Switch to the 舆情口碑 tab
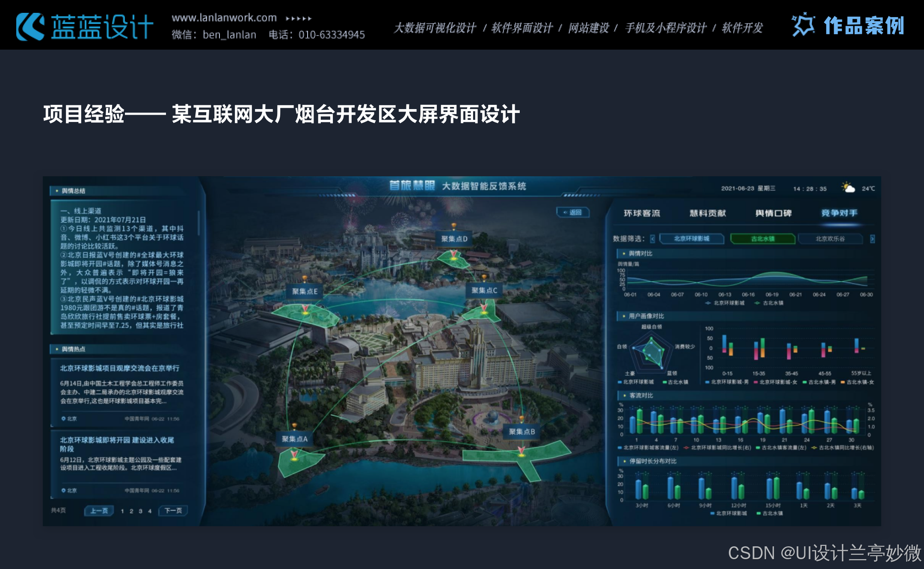Viewport: 924px width, 569px height. coord(773,213)
